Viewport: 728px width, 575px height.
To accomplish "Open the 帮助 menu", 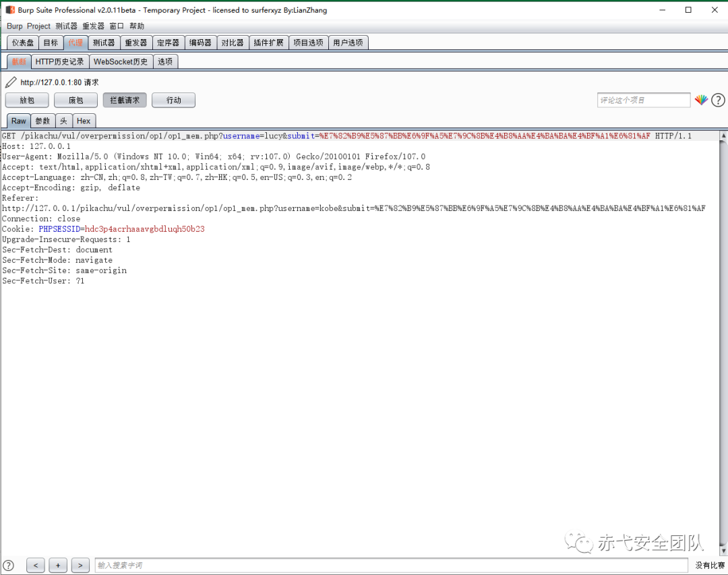I will tap(137, 26).
